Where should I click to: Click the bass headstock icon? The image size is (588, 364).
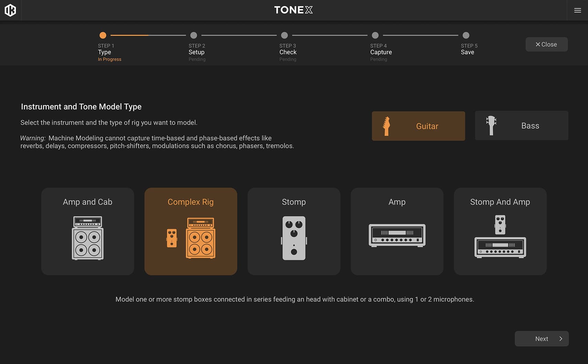tap(491, 125)
